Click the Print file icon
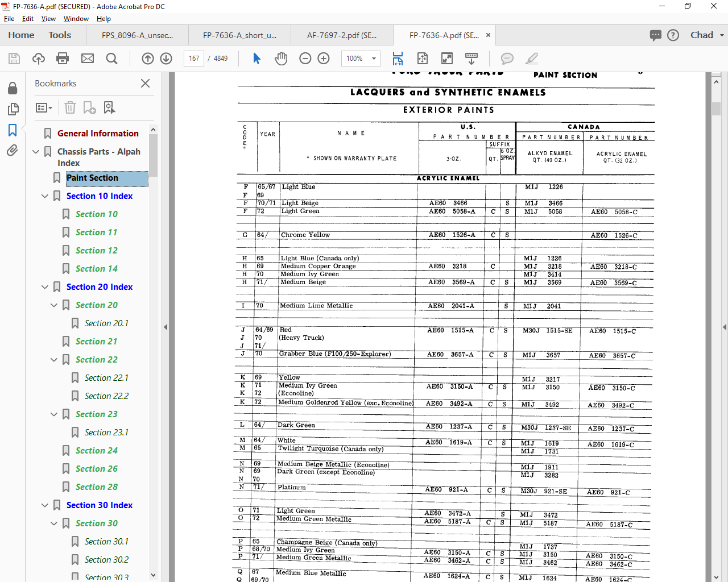Screen dimensions: 728x582 [63, 59]
